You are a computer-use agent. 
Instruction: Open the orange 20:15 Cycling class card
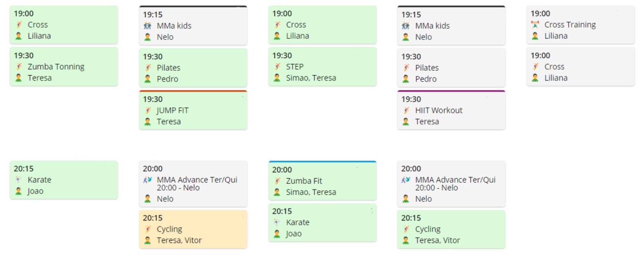[193, 229]
